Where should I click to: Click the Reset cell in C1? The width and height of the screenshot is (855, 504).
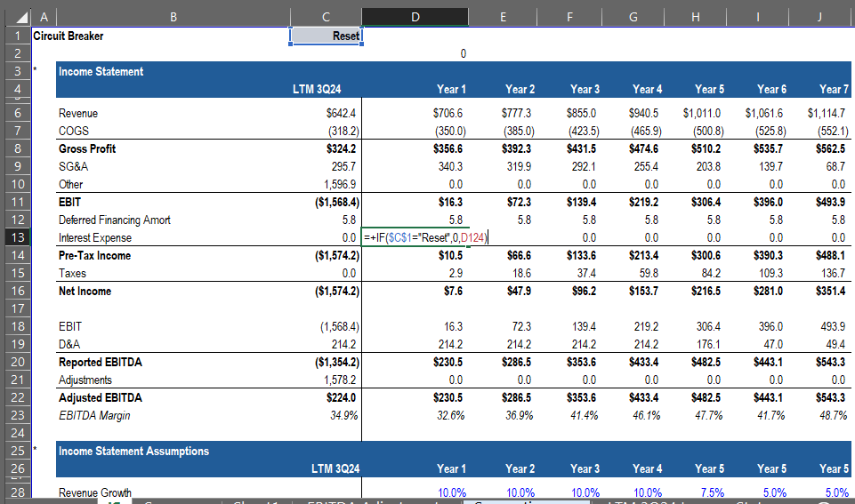[326, 36]
